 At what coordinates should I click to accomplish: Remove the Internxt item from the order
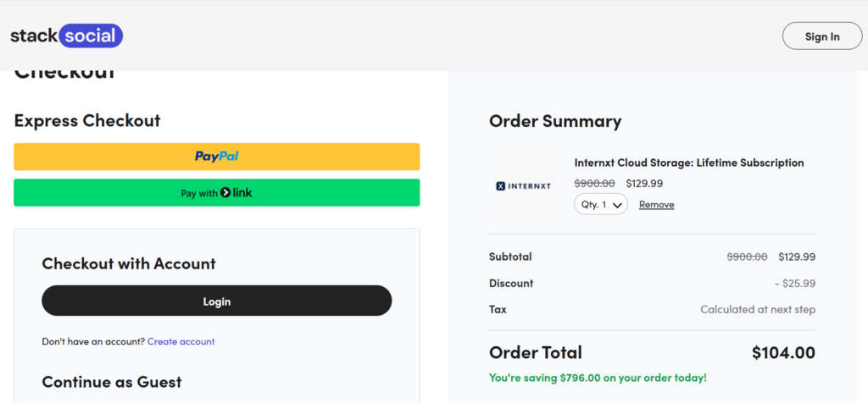[656, 205]
